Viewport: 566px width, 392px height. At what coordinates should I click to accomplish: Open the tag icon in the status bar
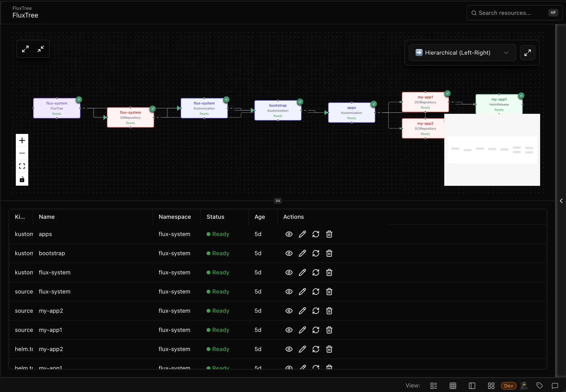[539, 386]
